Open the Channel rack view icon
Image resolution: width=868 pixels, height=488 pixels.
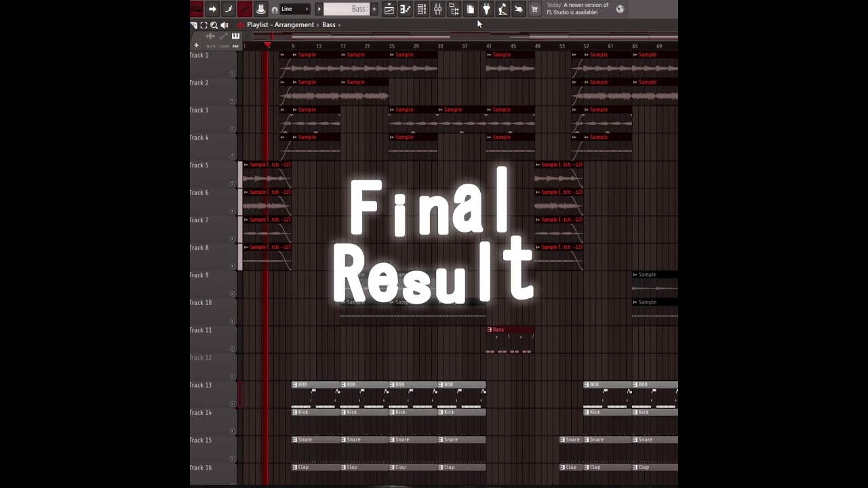(x=422, y=9)
